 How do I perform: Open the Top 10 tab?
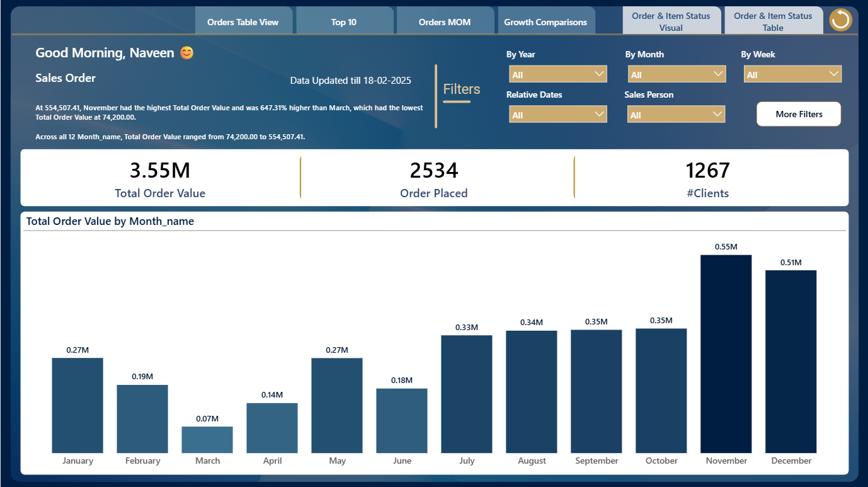coord(344,21)
